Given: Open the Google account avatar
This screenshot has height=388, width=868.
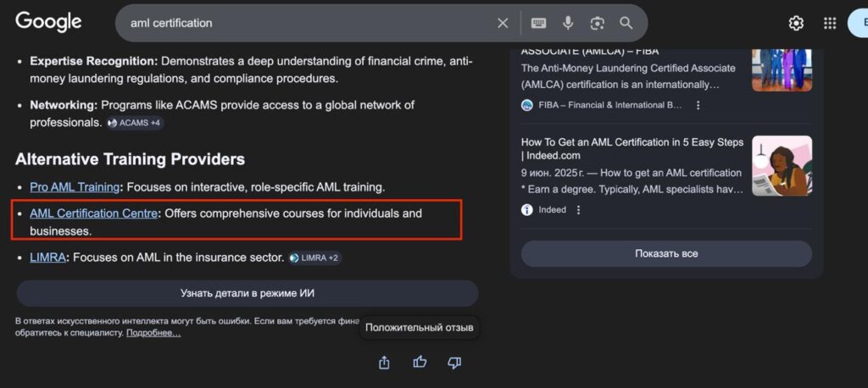Looking at the screenshot, I should coord(858,23).
